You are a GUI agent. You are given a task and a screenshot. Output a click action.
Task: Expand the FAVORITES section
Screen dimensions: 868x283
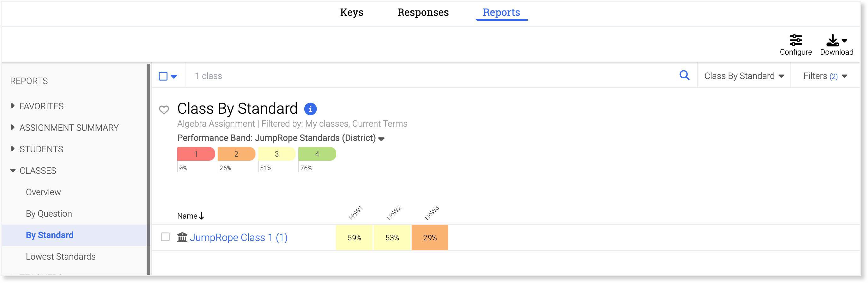click(x=13, y=106)
